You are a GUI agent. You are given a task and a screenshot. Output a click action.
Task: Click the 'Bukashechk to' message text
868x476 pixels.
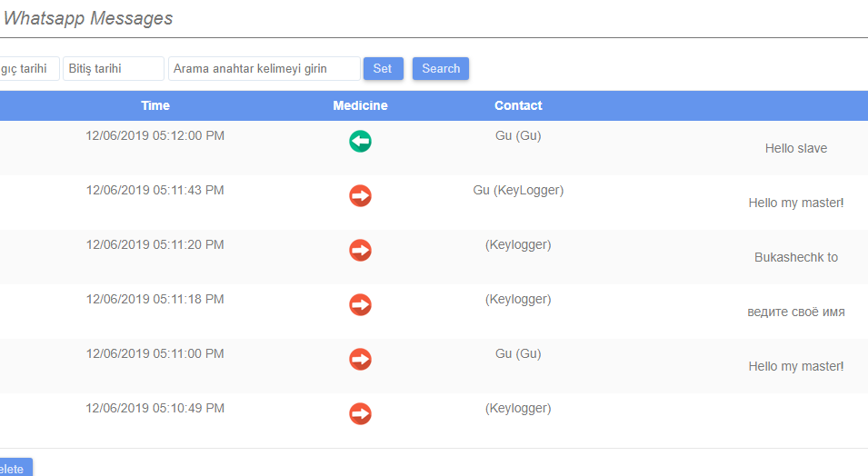pos(795,257)
